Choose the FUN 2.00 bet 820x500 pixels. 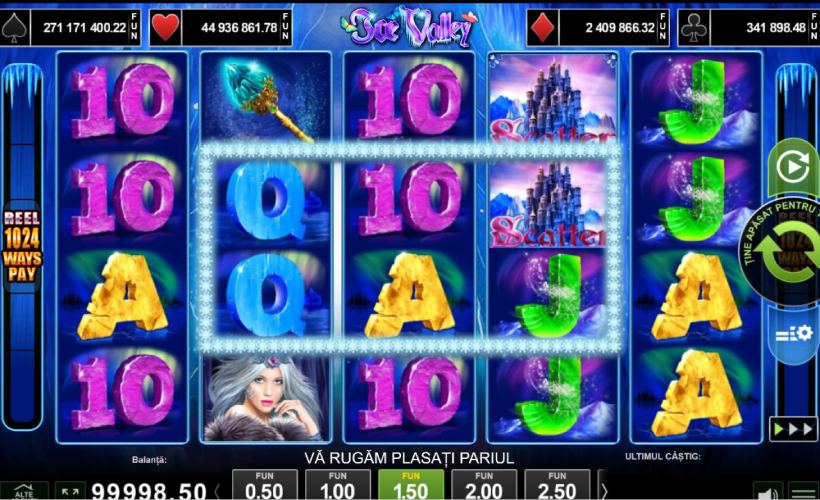pyautogui.click(x=484, y=485)
